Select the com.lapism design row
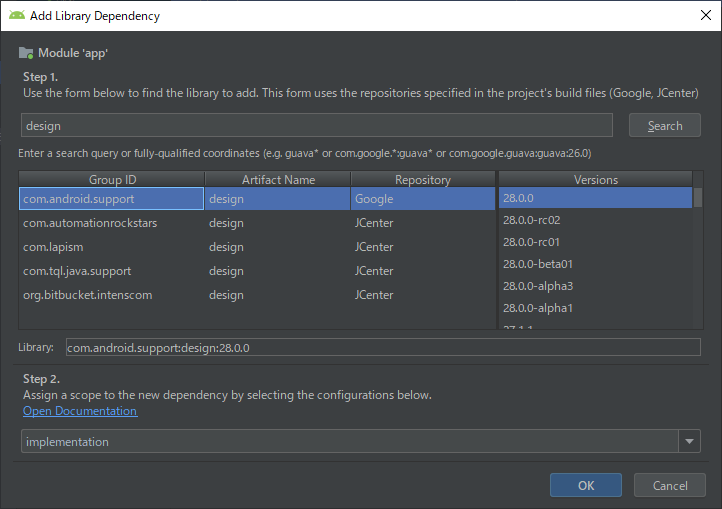722x509 pixels. [x=110, y=247]
